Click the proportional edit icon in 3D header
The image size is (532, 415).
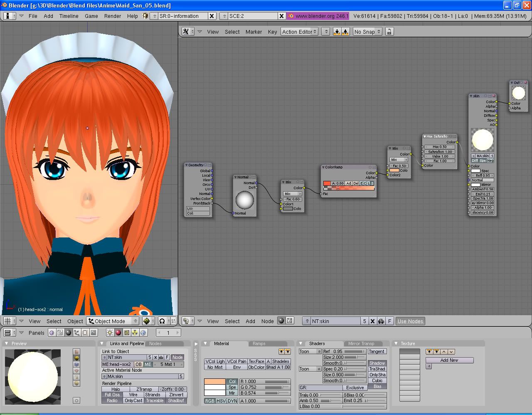click(162, 321)
